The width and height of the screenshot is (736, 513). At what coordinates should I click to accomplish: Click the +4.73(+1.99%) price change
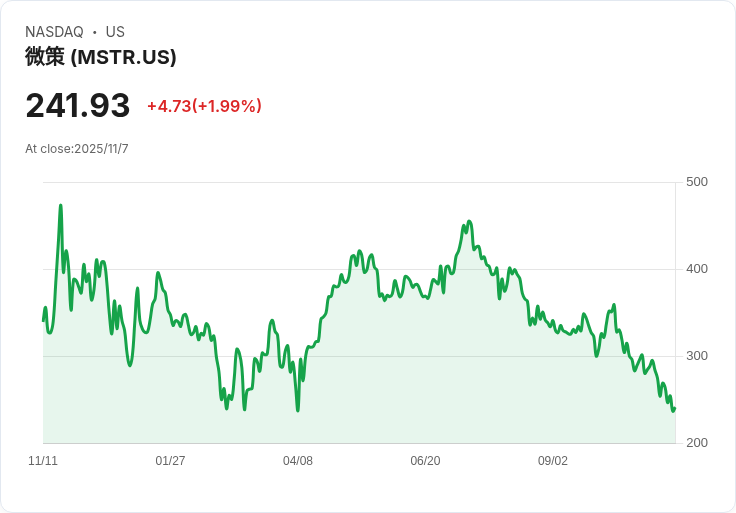coord(204,106)
